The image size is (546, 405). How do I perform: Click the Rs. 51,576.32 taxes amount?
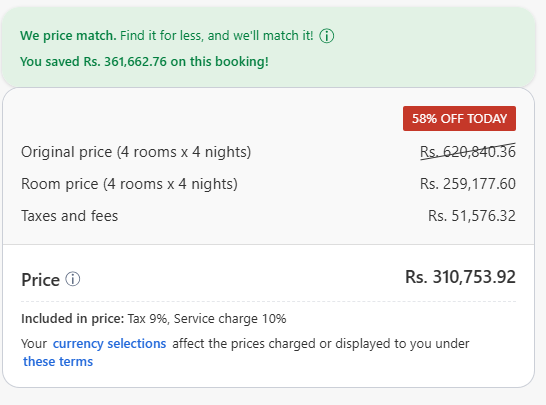point(472,216)
